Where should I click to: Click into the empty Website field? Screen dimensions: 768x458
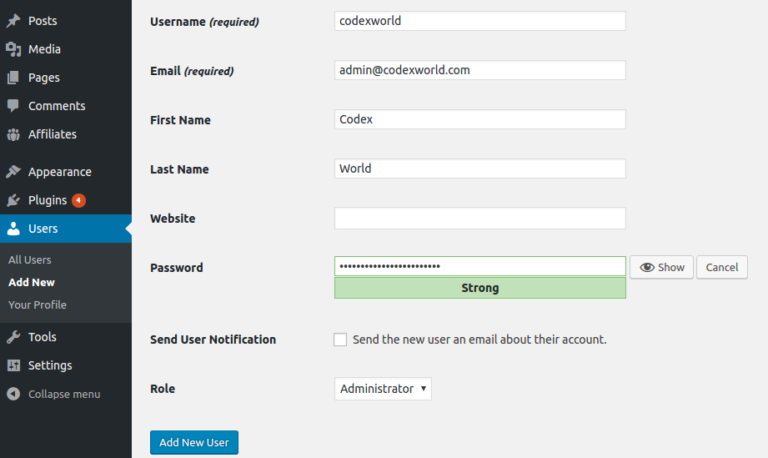(480, 218)
